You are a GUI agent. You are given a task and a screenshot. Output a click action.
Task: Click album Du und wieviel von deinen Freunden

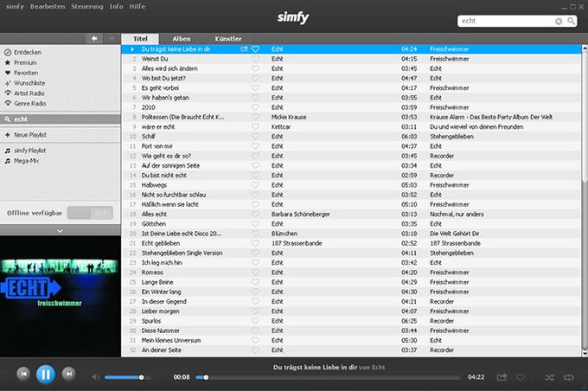476,127
